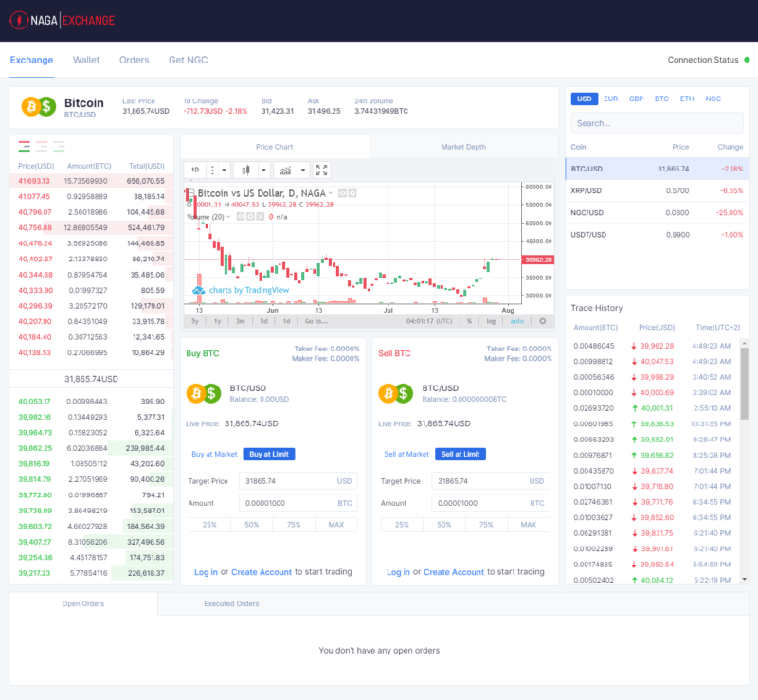Viewport: 758px width, 700px height.
Task: Click the Bitcoin/Dollar coin icon in header
Action: tap(39, 106)
